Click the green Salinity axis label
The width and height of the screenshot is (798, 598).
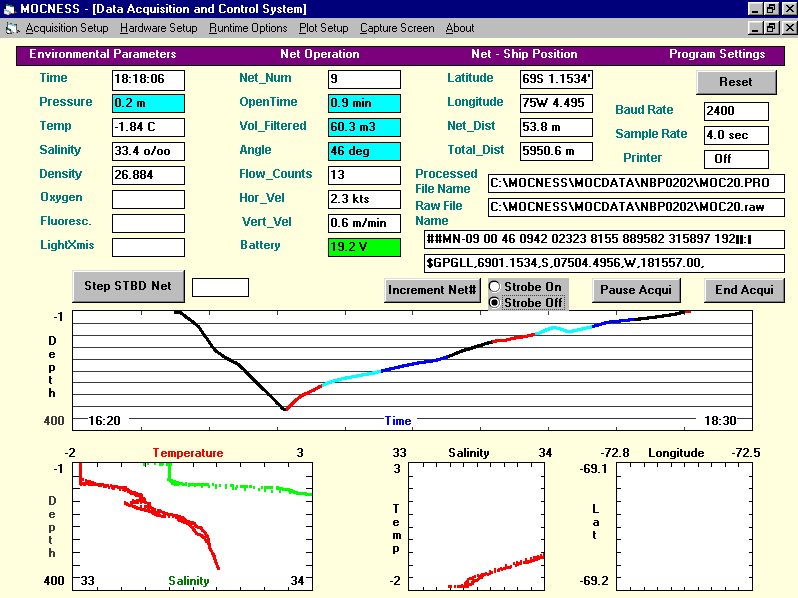pos(189,581)
